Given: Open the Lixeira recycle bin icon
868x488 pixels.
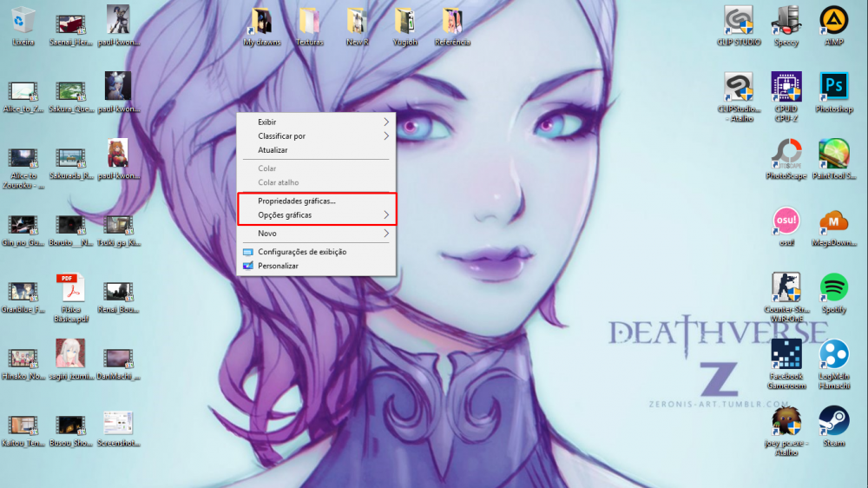Looking at the screenshot, I should tap(23, 26).
